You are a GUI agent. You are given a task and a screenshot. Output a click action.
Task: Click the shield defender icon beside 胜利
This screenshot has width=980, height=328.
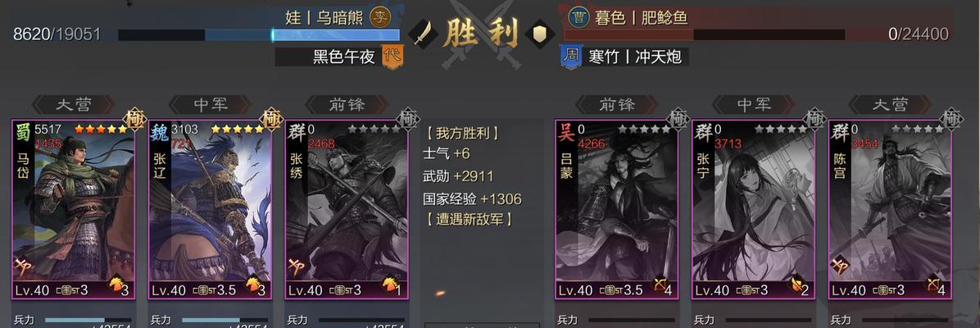[539, 33]
